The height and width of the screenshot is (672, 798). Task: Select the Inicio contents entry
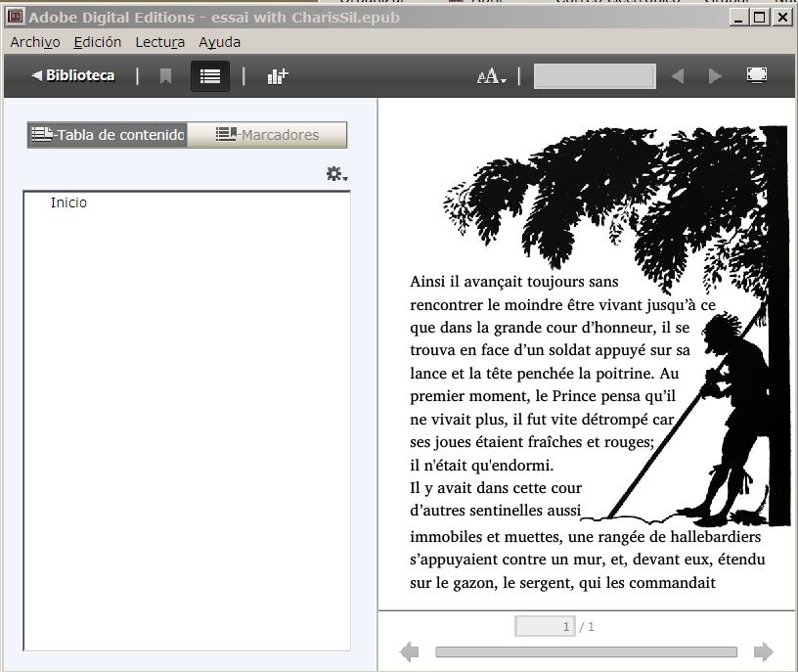coord(68,202)
